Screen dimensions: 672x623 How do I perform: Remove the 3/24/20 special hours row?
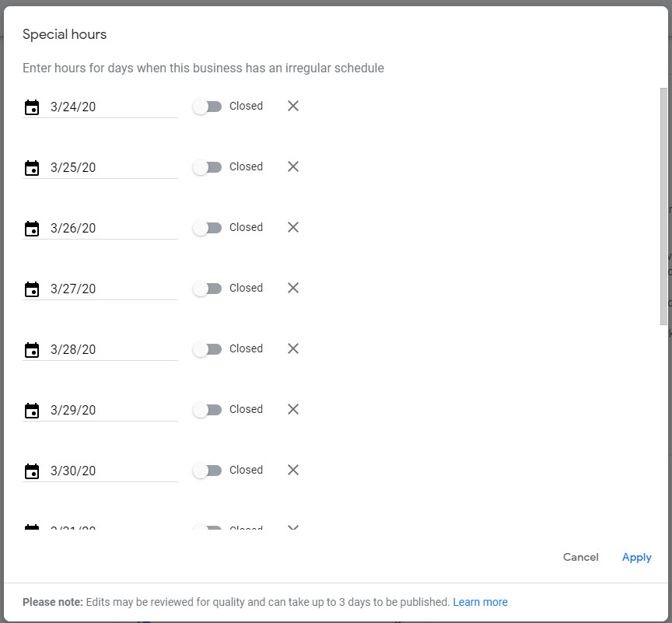point(293,106)
